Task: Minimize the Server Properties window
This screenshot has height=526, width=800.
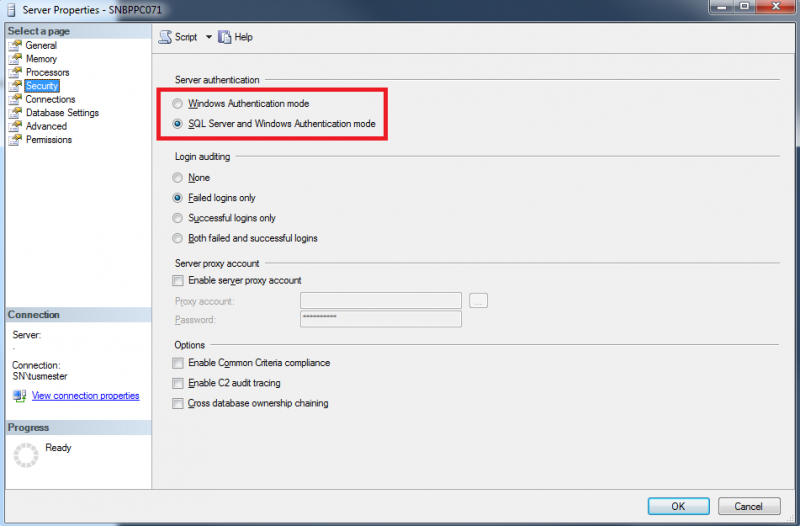Action: click(721, 6)
